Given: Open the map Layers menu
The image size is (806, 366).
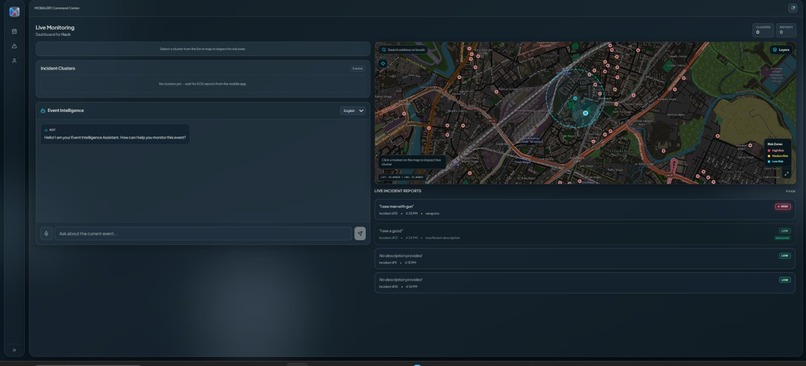Looking at the screenshot, I should click(781, 50).
